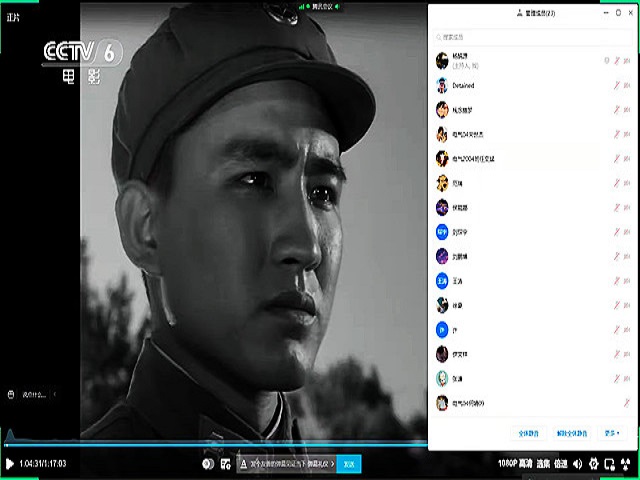Toggle the host's microphone in the 主持人 row
This screenshot has height=480, width=640.
tap(617, 61)
